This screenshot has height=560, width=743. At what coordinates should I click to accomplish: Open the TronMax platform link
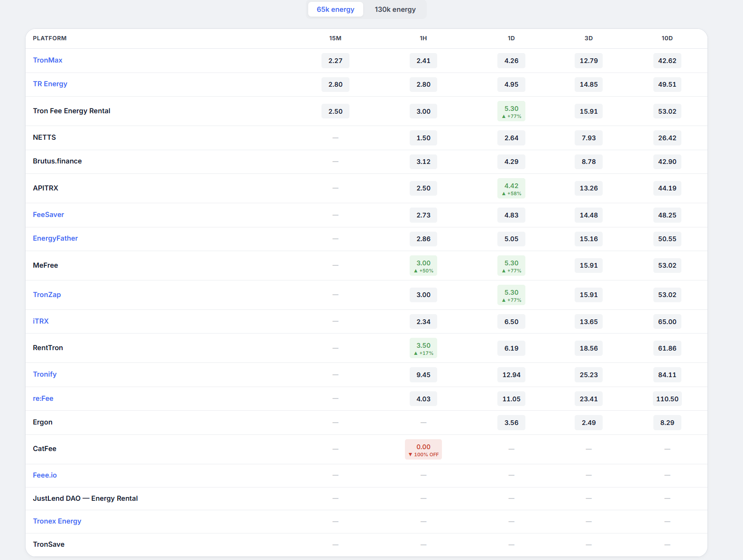tap(47, 60)
